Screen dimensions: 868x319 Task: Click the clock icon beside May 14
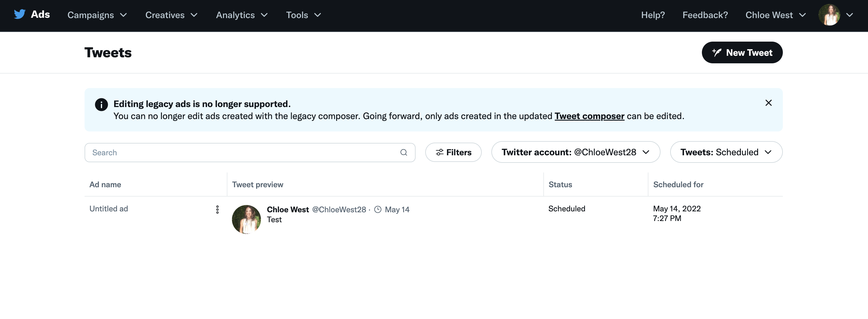378,210
